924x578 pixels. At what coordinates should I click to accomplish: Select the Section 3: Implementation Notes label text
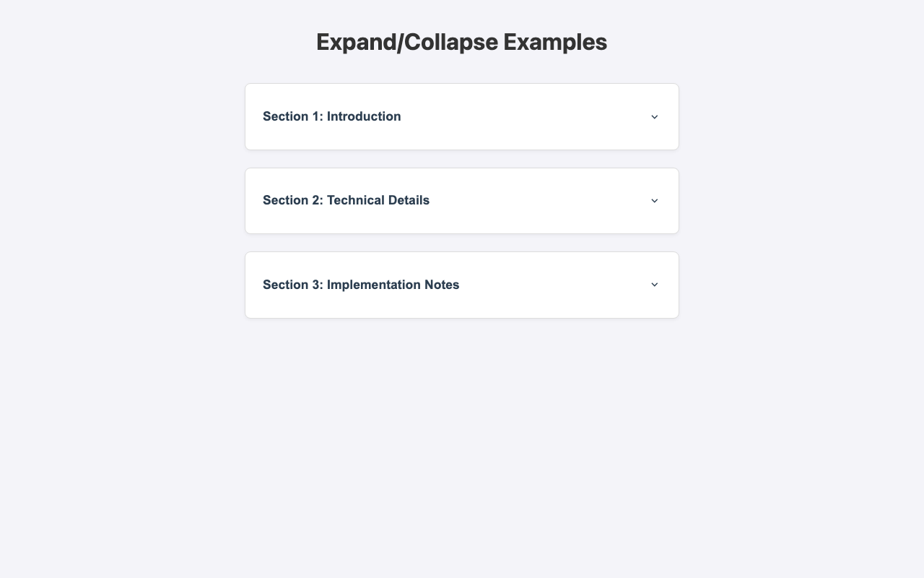[360, 285]
